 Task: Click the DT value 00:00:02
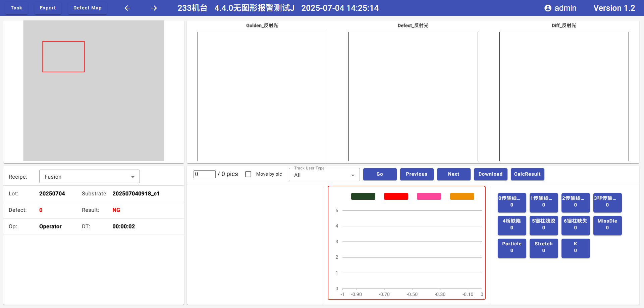click(124, 227)
